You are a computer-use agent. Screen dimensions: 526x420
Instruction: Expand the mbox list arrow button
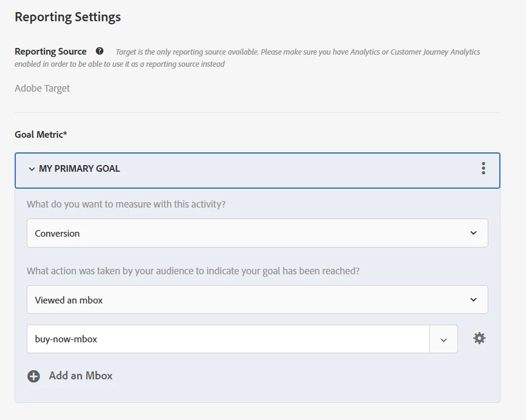[x=443, y=339]
